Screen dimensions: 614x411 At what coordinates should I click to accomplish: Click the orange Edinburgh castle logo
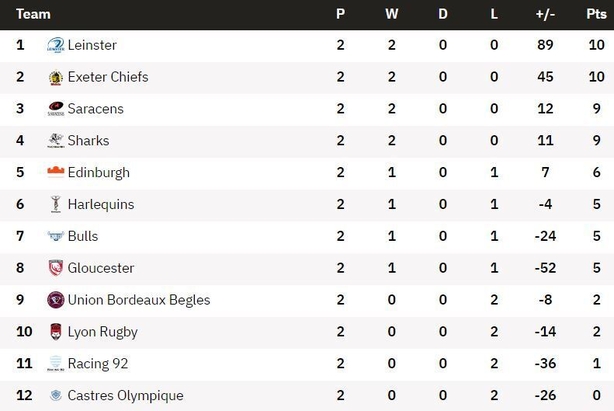pyautogui.click(x=56, y=172)
